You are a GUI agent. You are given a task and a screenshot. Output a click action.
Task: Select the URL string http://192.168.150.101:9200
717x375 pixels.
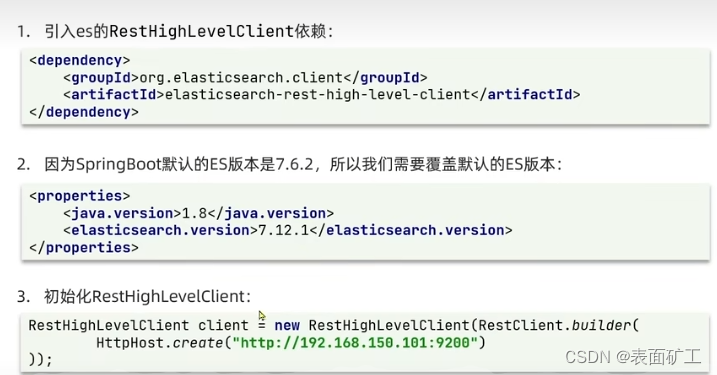point(355,343)
